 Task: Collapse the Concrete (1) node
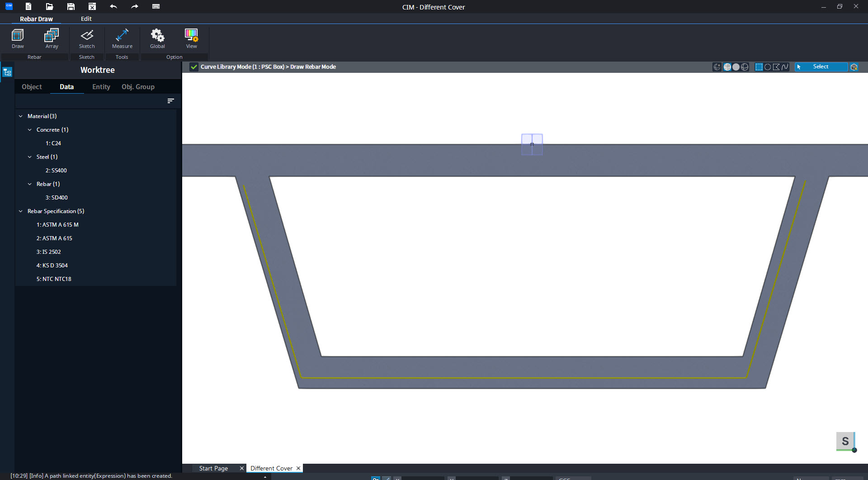tap(30, 130)
